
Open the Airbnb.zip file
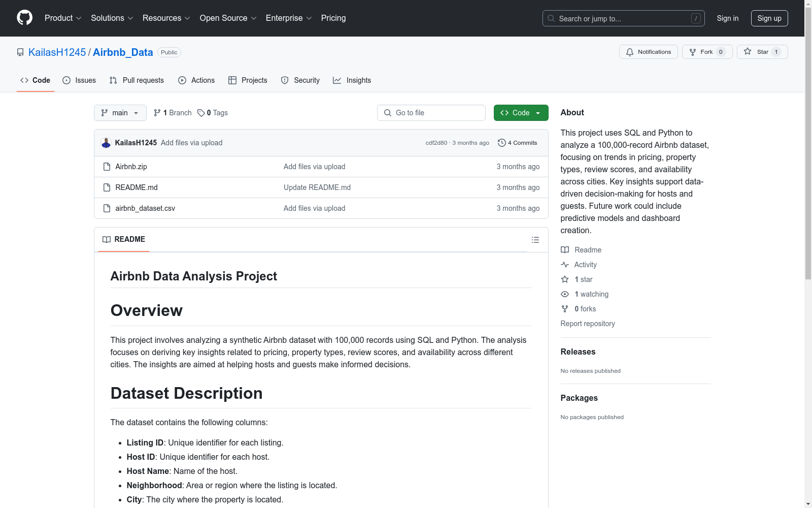click(131, 167)
